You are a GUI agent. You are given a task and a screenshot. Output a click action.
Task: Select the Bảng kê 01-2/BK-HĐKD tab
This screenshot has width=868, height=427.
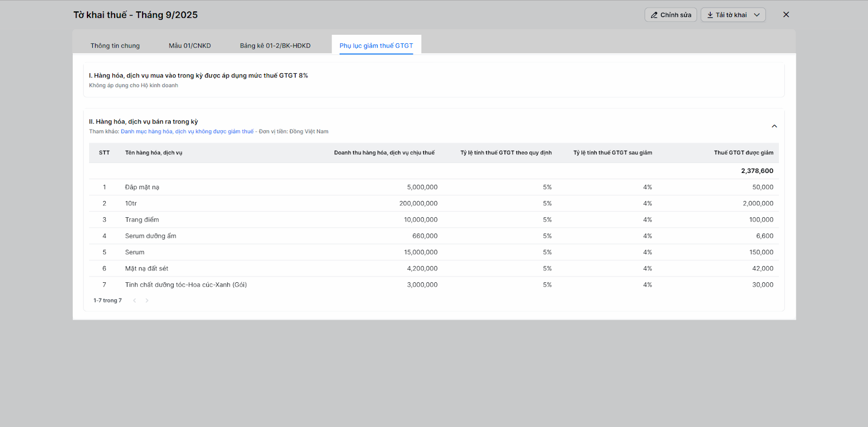click(x=275, y=46)
